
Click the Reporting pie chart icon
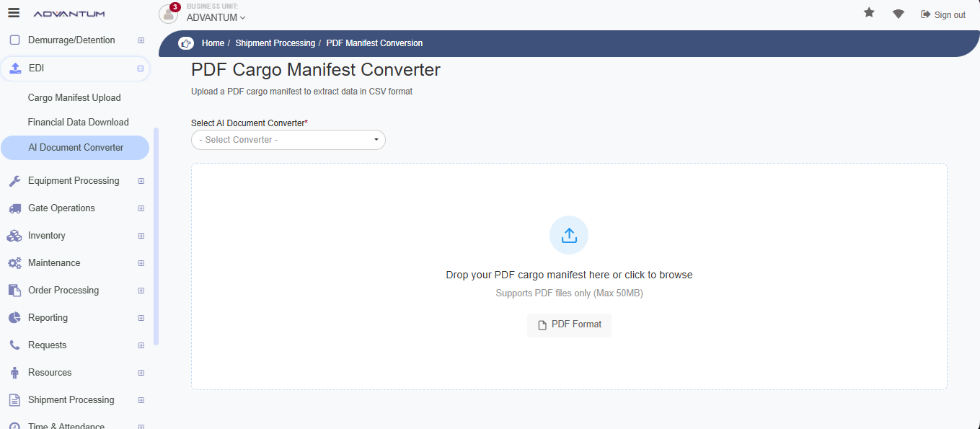tap(14, 318)
